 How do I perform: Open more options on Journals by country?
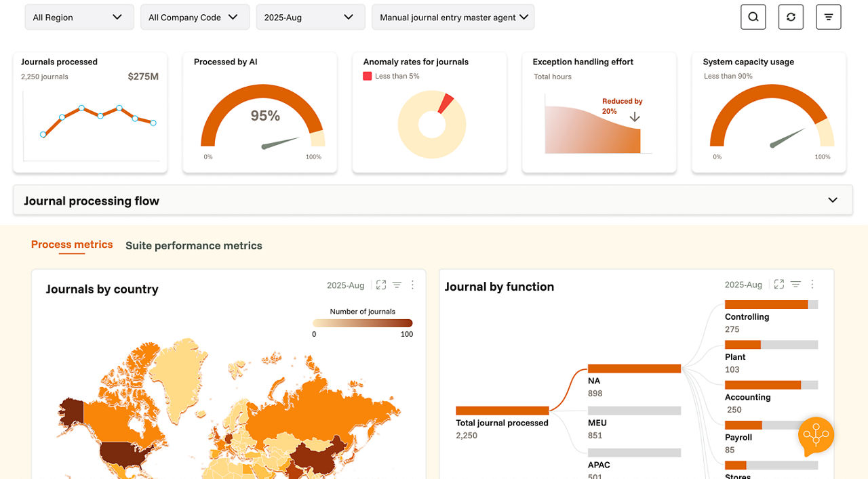click(412, 285)
